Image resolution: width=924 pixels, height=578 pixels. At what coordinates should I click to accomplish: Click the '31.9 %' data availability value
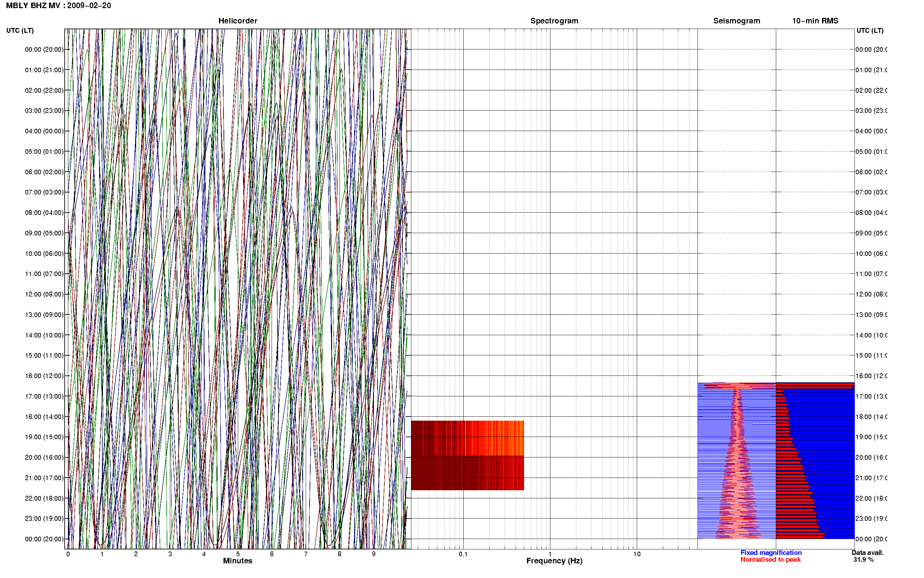[x=863, y=560]
